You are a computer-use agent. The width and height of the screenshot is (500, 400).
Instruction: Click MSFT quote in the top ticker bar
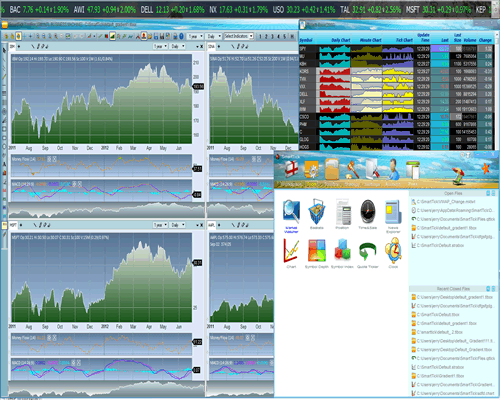tap(439, 10)
